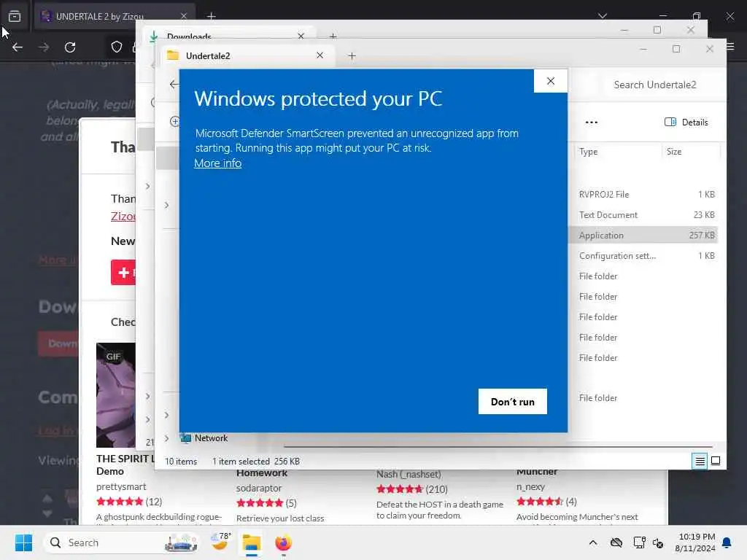The image size is (747, 560).
Task: Open the clock showing 10:19 PM
Action: coord(695,542)
